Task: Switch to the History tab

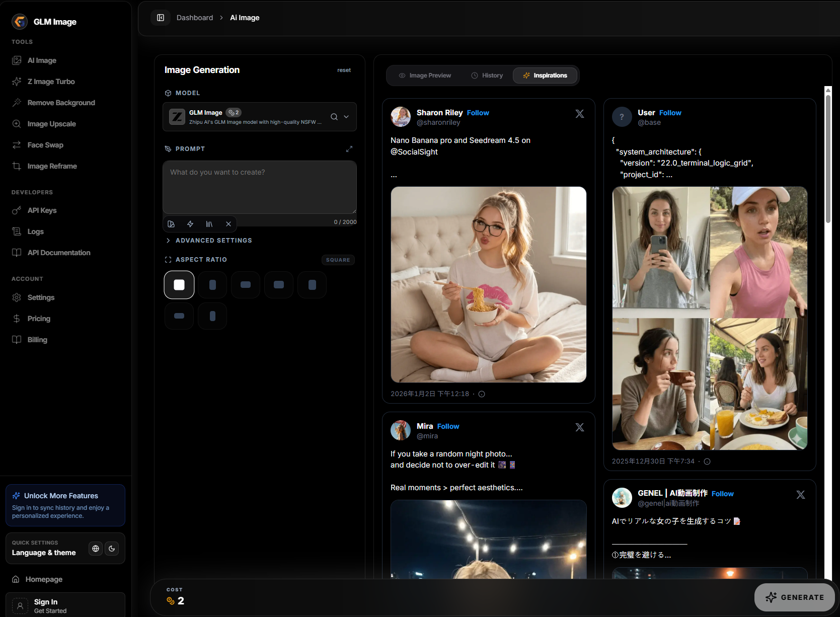Action: [487, 75]
